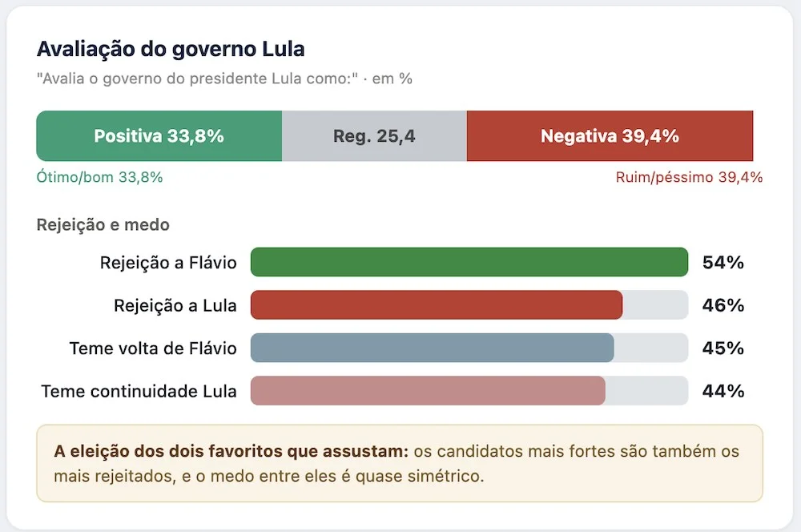The image size is (801, 532).
Task: Click the 46% value label
Action: click(723, 305)
